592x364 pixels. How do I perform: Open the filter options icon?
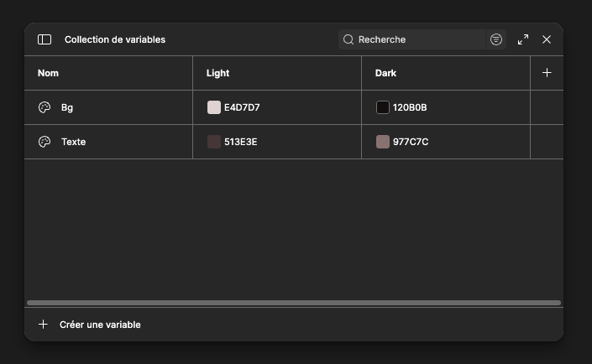pos(496,39)
